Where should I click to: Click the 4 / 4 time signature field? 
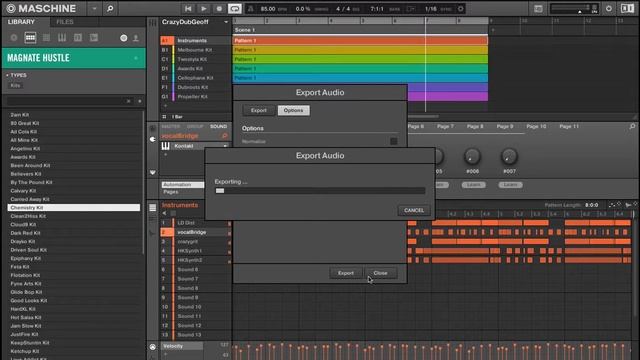click(x=343, y=9)
